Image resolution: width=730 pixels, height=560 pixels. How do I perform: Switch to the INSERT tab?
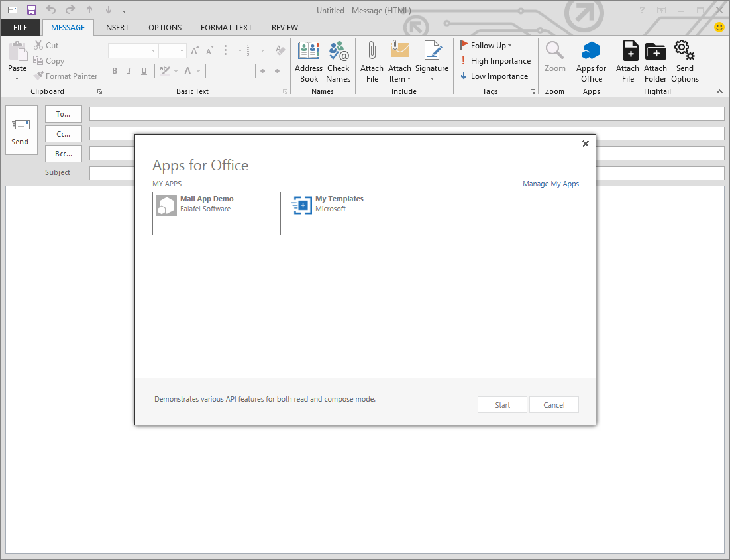pos(117,27)
